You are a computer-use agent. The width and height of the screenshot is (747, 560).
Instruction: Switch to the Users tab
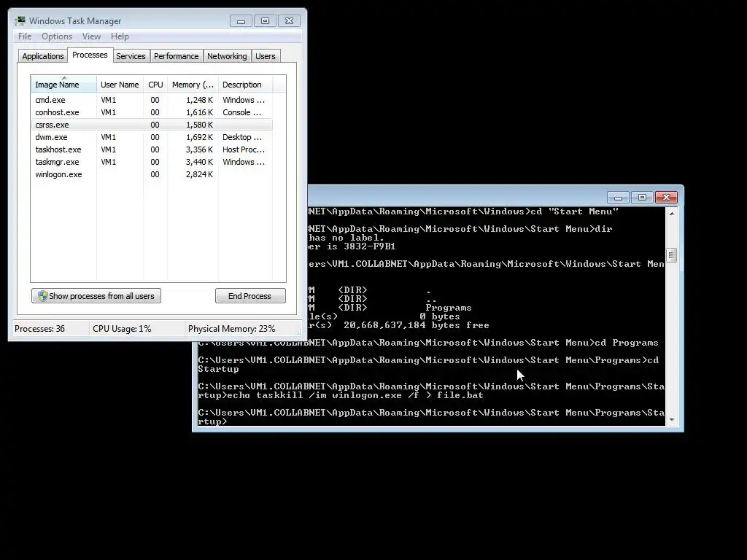266,56
